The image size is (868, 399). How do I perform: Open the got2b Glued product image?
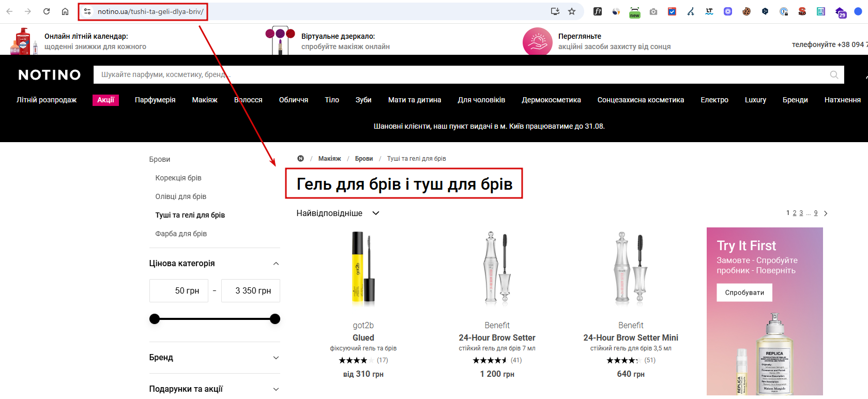click(x=363, y=269)
